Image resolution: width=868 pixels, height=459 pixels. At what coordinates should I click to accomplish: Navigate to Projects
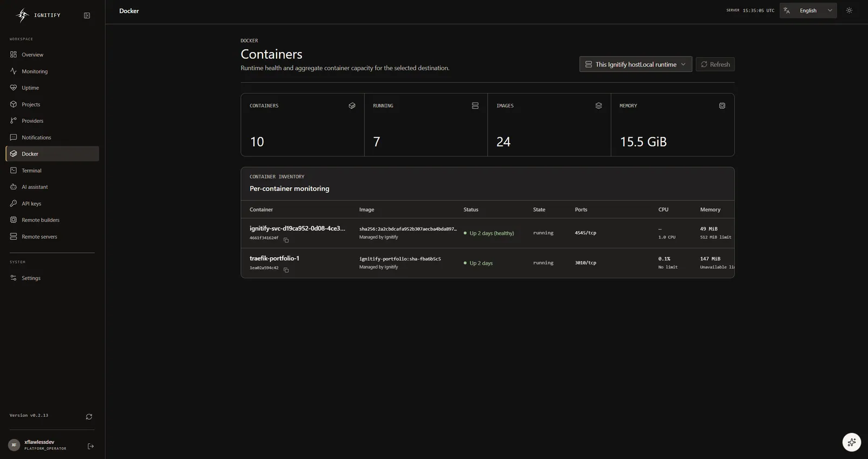coord(52,104)
